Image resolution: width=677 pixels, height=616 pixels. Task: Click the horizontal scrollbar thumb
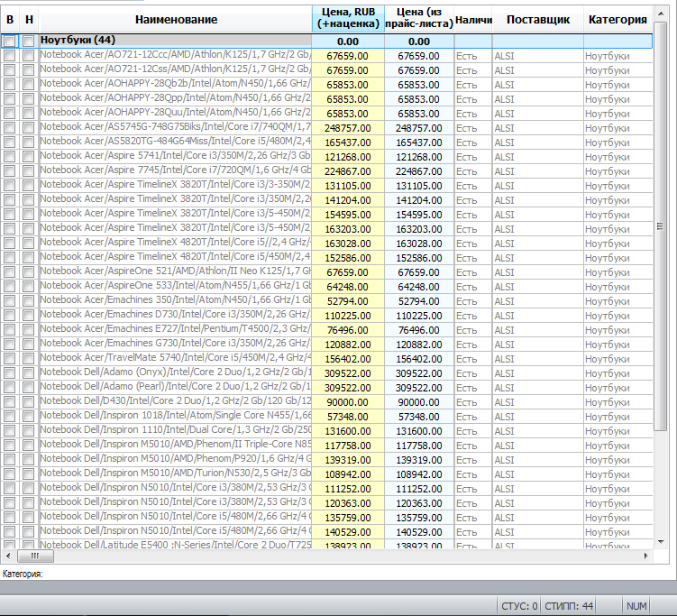(x=35, y=556)
